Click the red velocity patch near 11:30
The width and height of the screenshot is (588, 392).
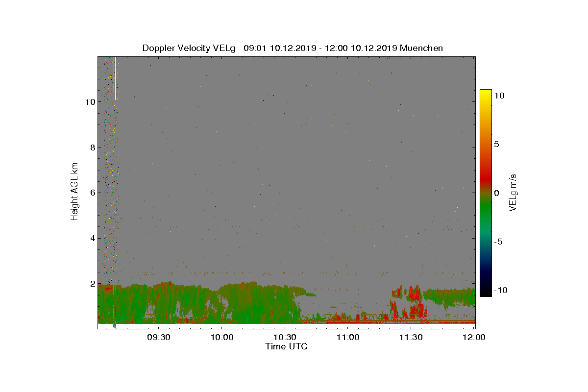pos(414,294)
